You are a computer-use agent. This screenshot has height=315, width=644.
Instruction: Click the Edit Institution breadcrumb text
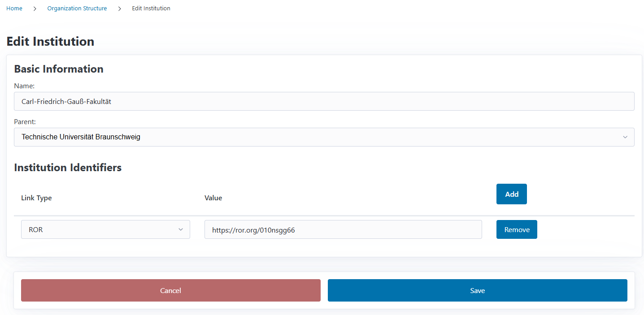click(151, 9)
